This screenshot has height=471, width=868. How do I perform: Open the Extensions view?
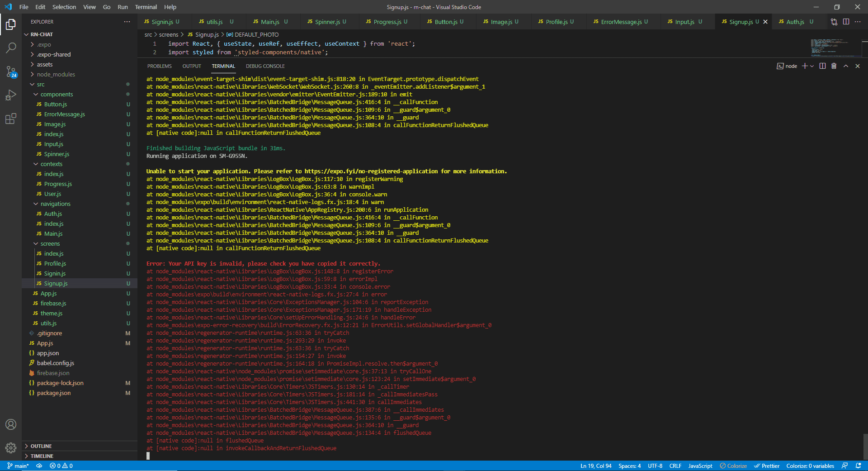[x=11, y=119]
